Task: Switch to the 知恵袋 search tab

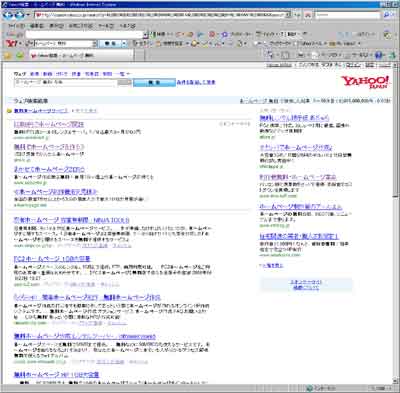Action: (91, 74)
